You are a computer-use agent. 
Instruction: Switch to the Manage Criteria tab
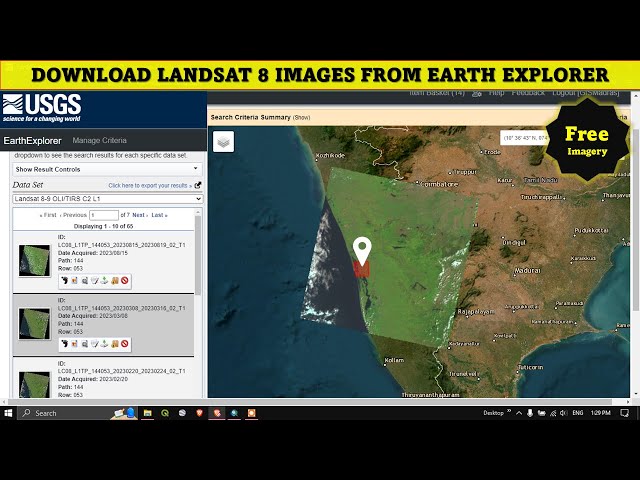[x=100, y=140]
